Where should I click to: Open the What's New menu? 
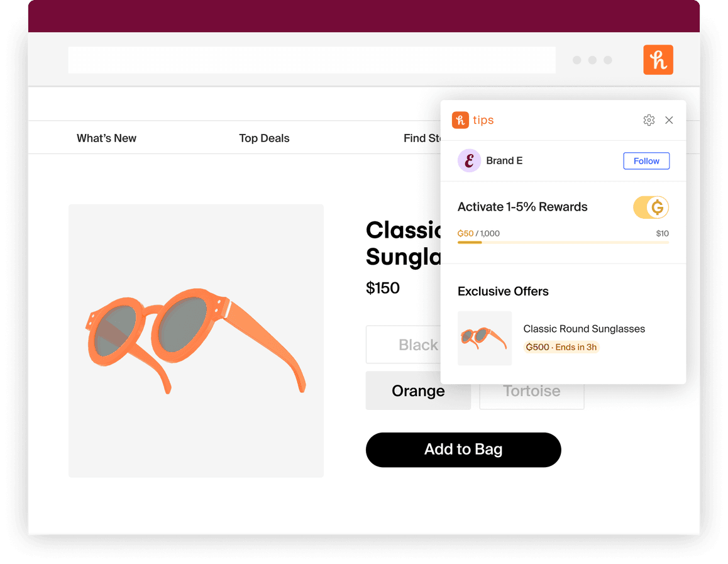click(x=106, y=138)
